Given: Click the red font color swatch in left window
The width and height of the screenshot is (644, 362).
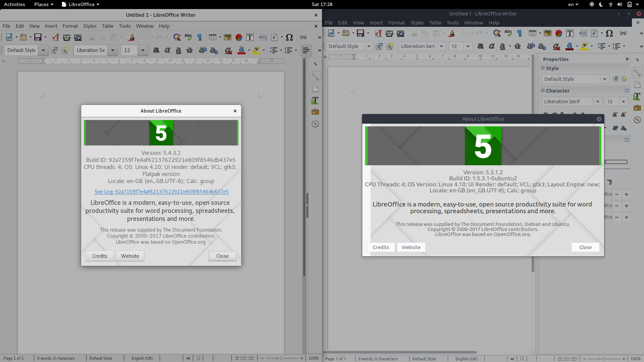Looking at the screenshot, I should point(241,51).
